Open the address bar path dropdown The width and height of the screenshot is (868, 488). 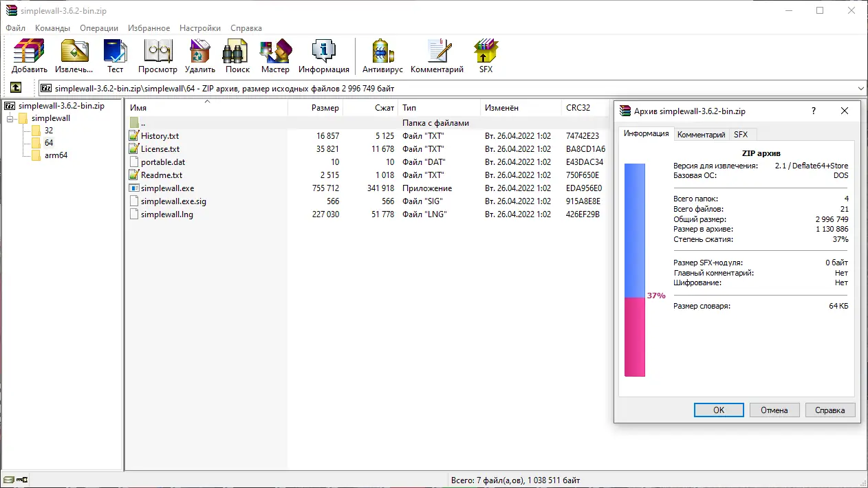861,88
